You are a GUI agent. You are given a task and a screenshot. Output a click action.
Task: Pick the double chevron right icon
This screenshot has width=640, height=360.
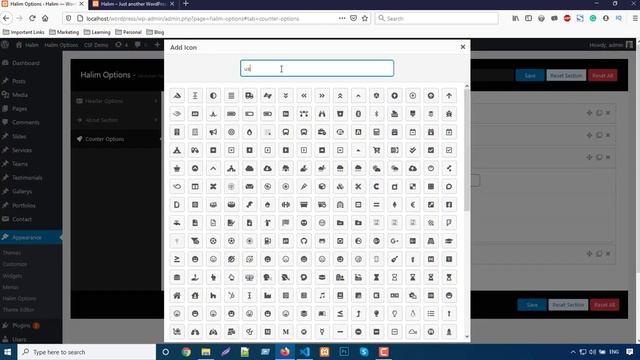pos(322,96)
